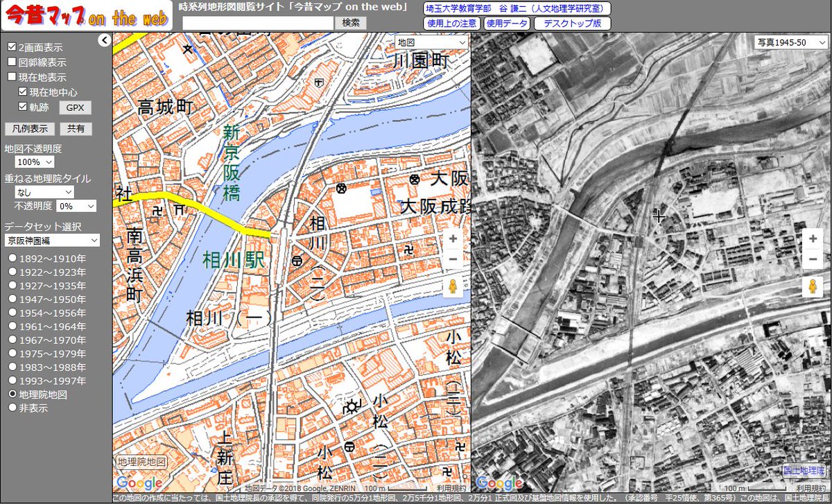
Task: Open the 埼玉大学教育学部 谷 謙二 link
Action: [517, 8]
